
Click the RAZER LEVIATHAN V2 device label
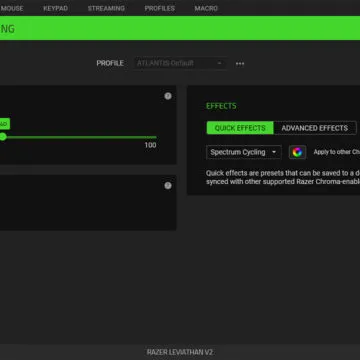(x=180, y=352)
